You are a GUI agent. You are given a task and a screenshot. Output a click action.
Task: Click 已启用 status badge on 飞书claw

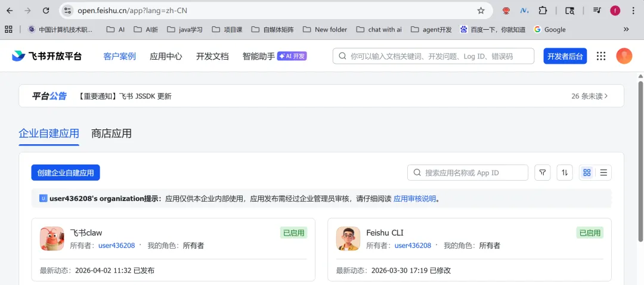(293, 233)
